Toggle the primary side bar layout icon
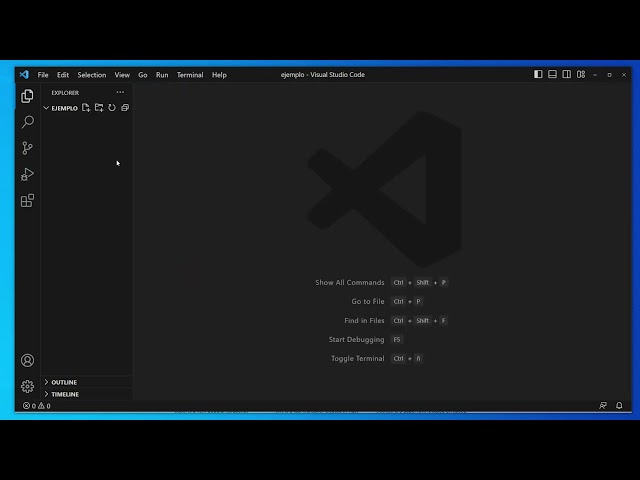Viewport: 640px width, 480px height. [x=538, y=74]
